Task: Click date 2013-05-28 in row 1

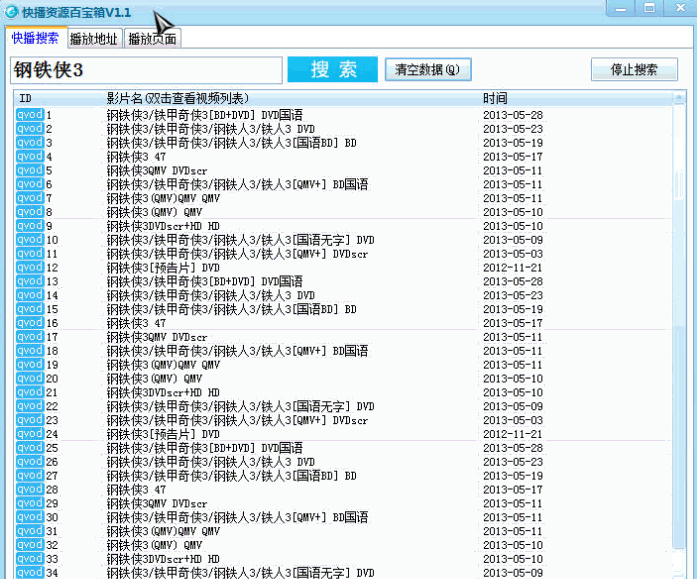Action: click(513, 115)
